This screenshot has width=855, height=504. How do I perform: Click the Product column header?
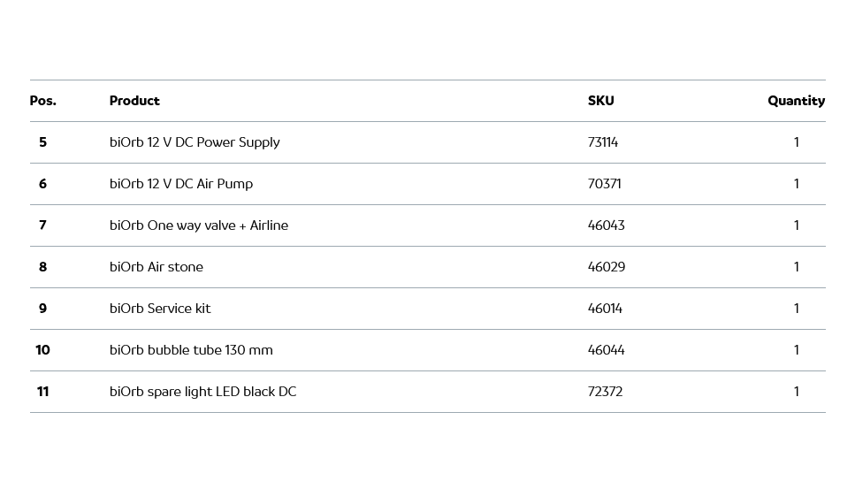click(x=134, y=101)
